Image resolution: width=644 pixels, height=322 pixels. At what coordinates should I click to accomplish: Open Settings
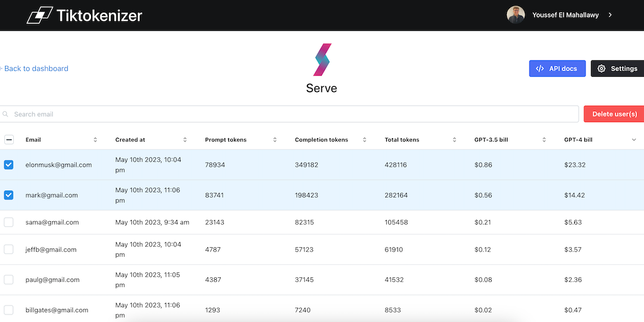pyautogui.click(x=618, y=69)
